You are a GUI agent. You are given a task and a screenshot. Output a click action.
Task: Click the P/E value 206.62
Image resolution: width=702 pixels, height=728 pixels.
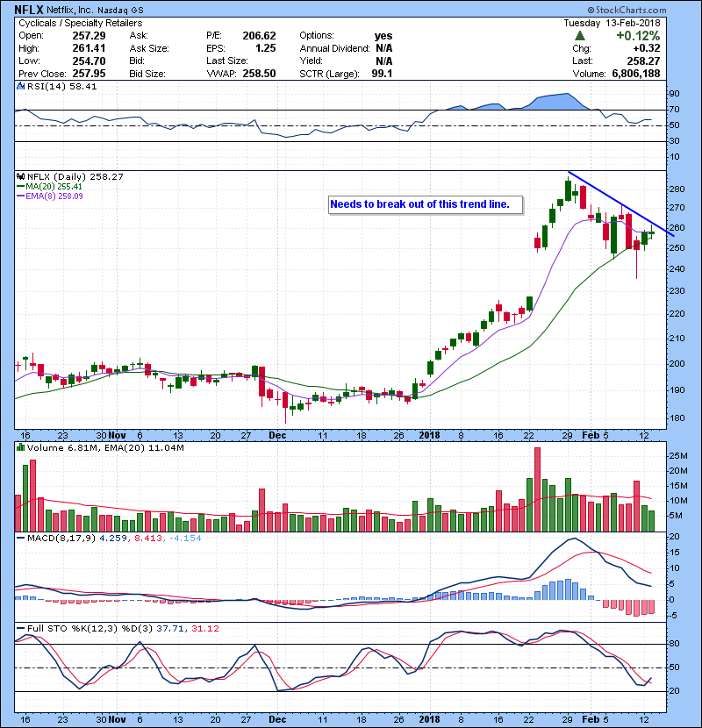(259, 36)
